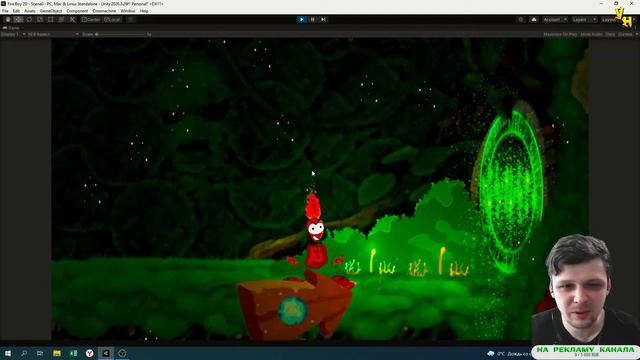The image size is (640, 360).
Task: Open the Window menu
Action: (128, 11)
